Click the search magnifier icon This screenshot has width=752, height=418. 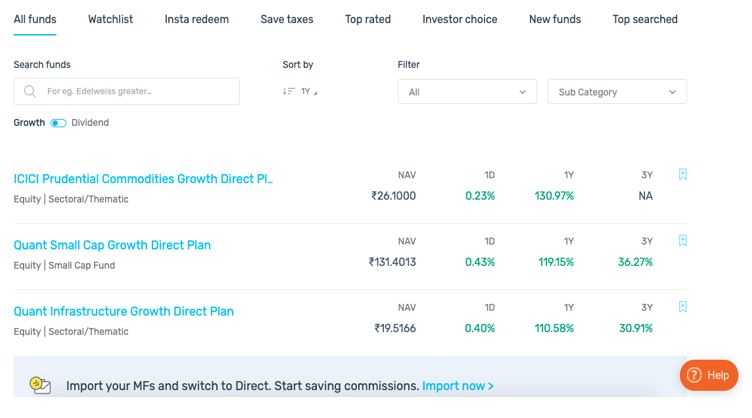pos(31,92)
